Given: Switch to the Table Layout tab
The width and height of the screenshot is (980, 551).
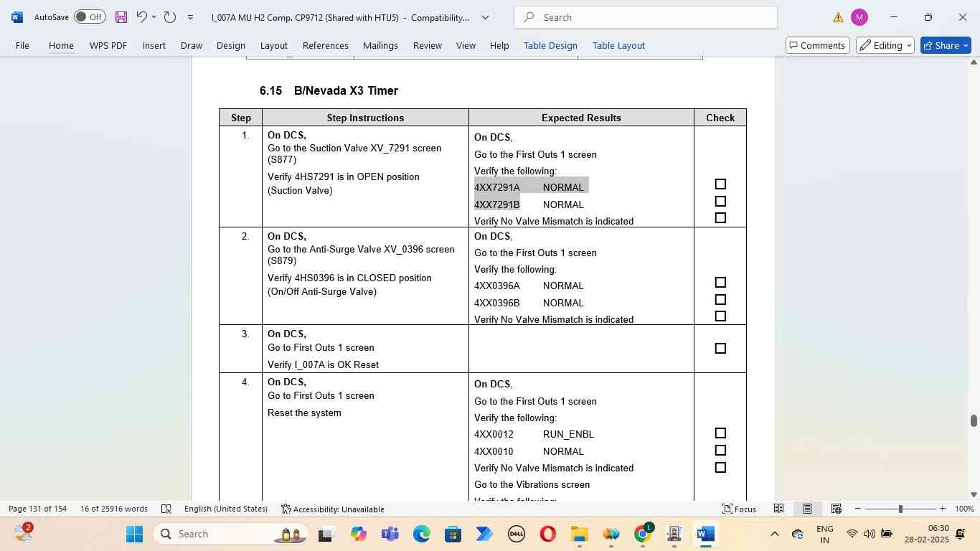Looking at the screenshot, I should pyautogui.click(x=618, y=45).
